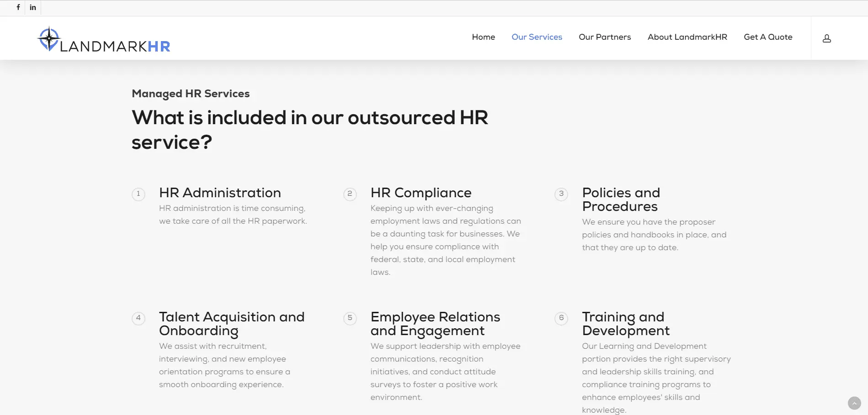Click the scroll-to-top arrow button
This screenshot has width=868, height=415.
(x=854, y=403)
